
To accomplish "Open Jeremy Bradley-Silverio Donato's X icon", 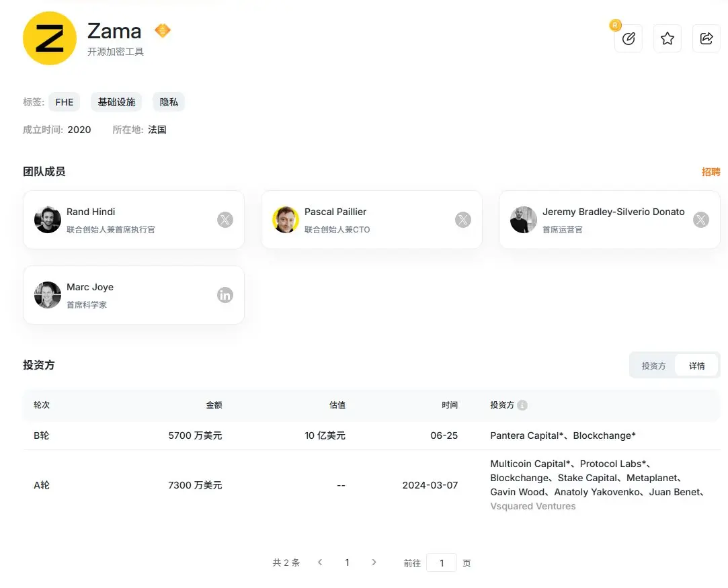I will click(x=701, y=220).
